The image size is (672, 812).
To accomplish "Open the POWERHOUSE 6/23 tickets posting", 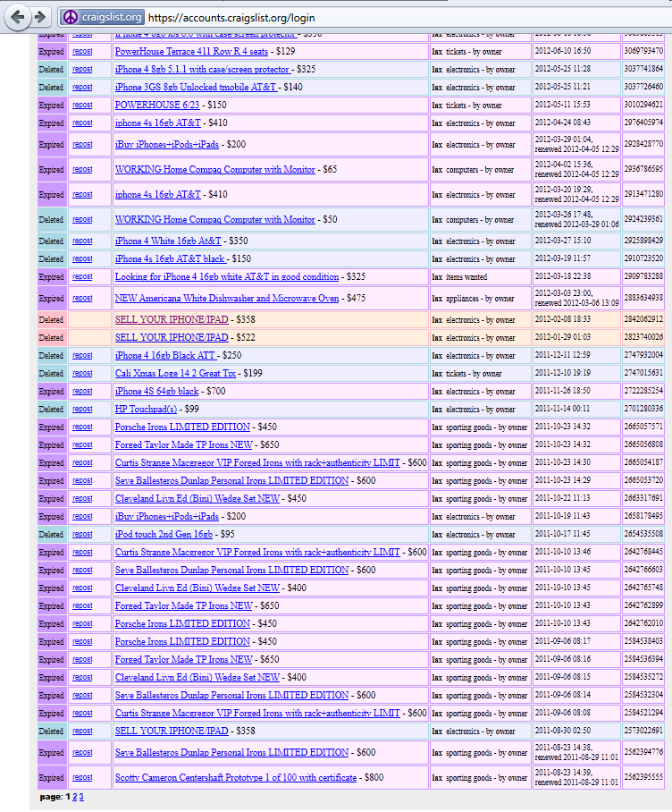I will click(x=158, y=106).
